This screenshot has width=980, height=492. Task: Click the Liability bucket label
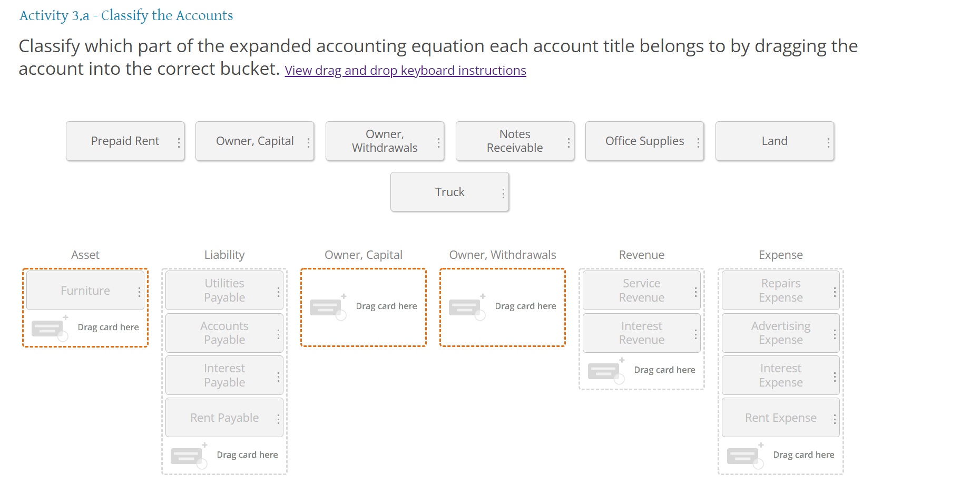tap(224, 255)
